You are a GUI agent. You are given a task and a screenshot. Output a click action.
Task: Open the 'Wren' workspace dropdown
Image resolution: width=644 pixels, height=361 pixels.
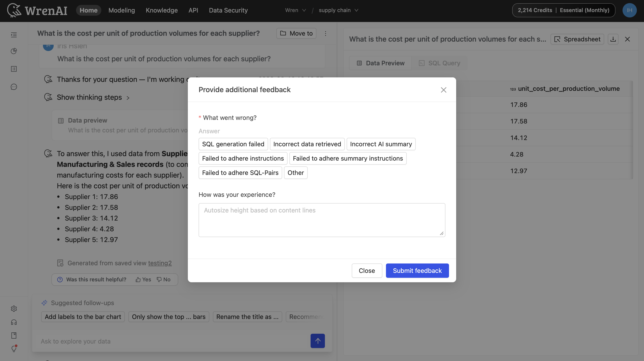click(x=295, y=10)
